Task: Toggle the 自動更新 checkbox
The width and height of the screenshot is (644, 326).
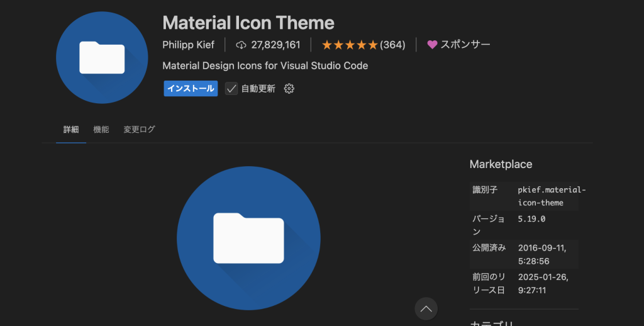Action: point(231,89)
